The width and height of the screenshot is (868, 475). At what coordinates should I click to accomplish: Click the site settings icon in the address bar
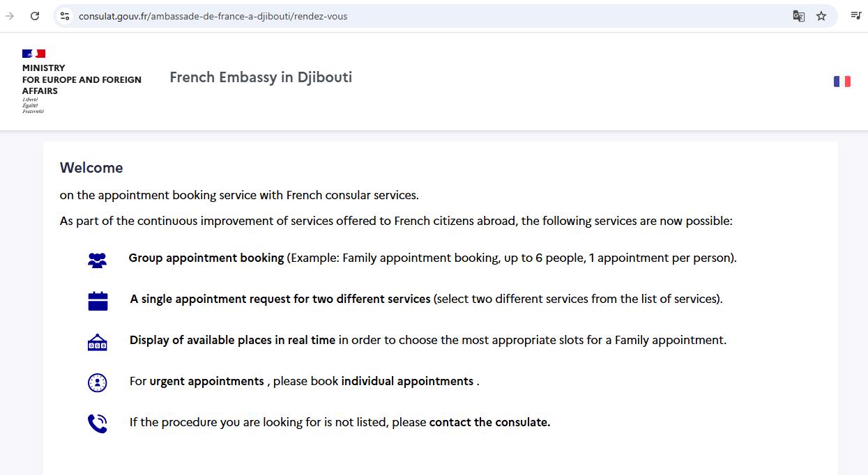(x=64, y=15)
